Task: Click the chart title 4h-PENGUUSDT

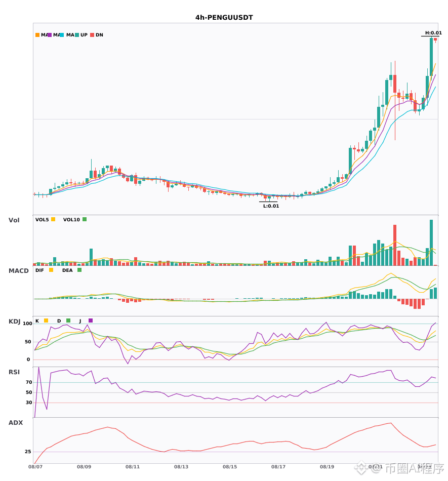Action: click(x=224, y=18)
